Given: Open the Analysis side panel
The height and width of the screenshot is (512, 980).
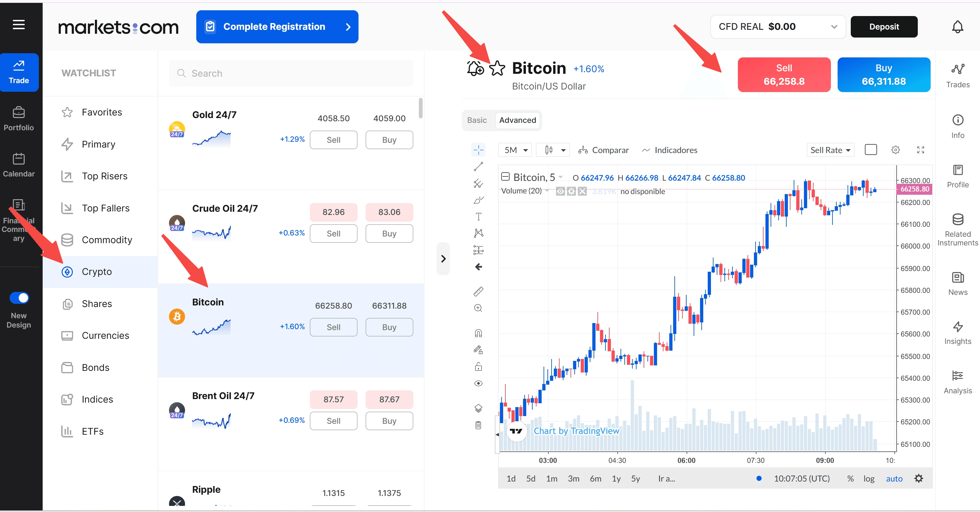Looking at the screenshot, I should pyautogui.click(x=958, y=382).
